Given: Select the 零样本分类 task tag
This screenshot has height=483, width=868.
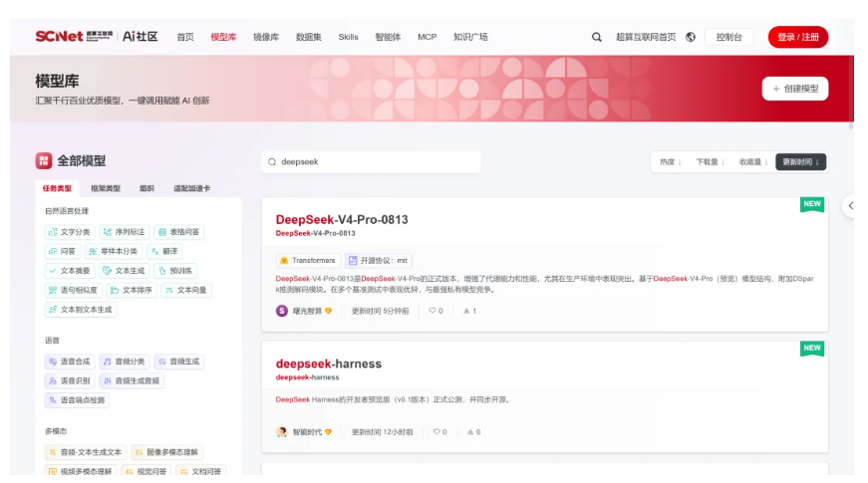Looking at the screenshot, I should coord(114,251).
